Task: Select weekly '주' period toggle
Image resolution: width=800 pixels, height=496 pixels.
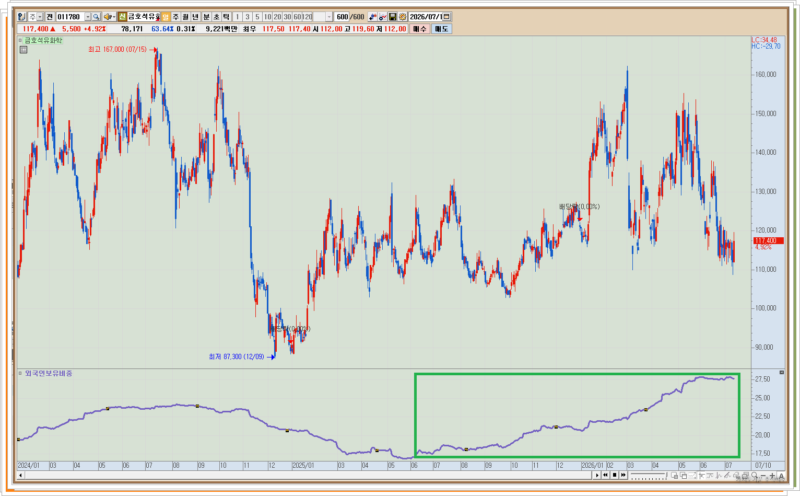Action: click(x=176, y=17)
